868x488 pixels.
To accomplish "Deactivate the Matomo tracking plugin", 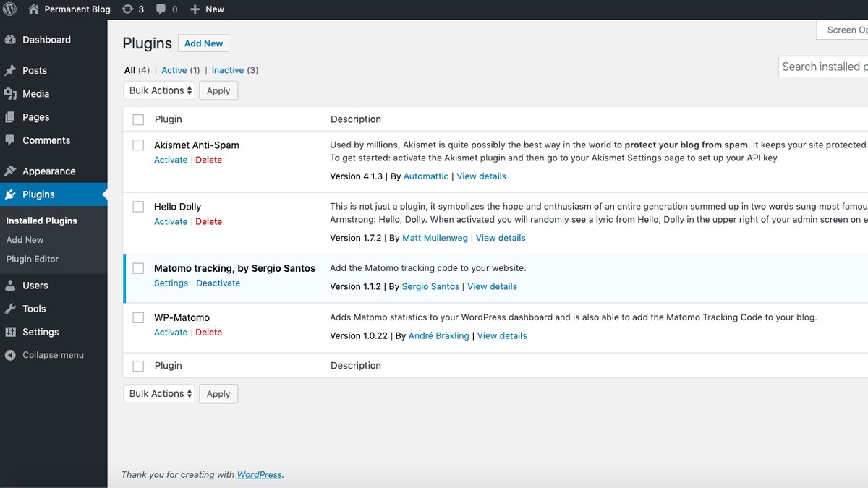I will coord(218,283).
